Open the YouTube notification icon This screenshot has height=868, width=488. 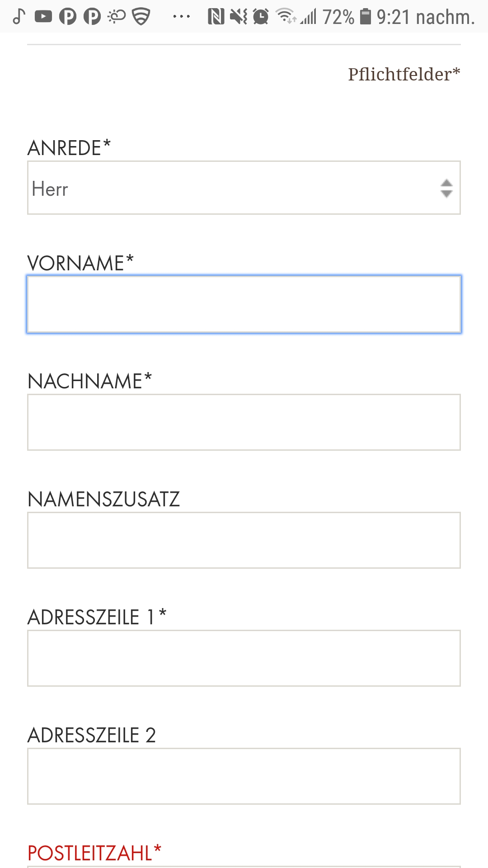(x=43, y=16)
